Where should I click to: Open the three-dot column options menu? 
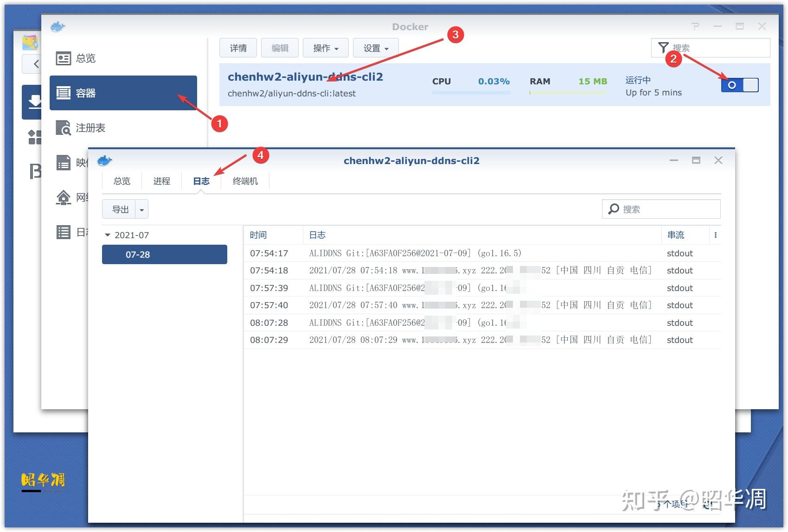point(715,235)
